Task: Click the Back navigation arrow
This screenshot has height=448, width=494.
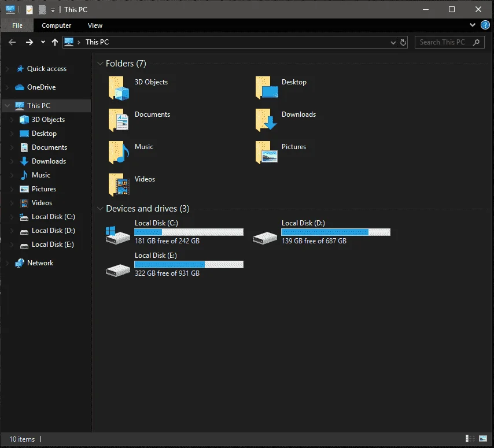Action: pyautogui.click(x=12, y=42)
